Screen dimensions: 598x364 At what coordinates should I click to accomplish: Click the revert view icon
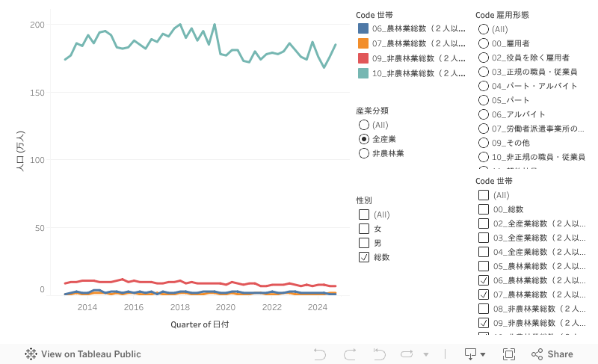point(379,354)
